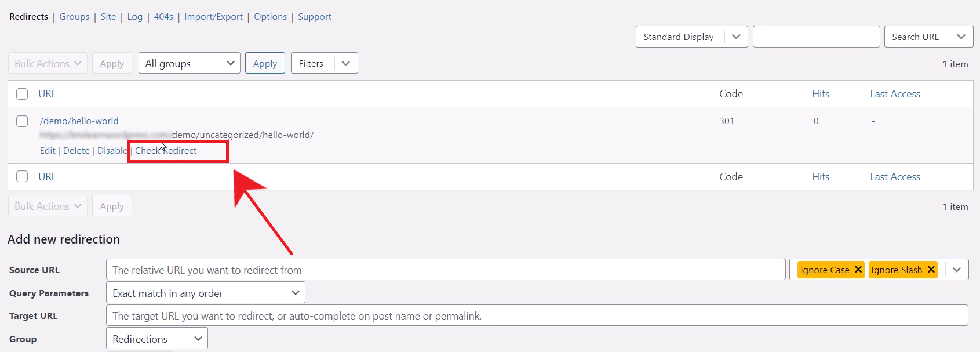Disable the /demo/hello-world redirect
This screenshot has height=352, width=980.
tap(112, 151)
